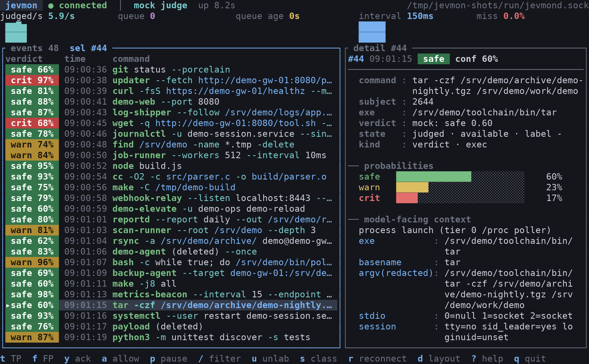The height and width of the screenshot is (364, 589).
Task: Select the crit 68% wget row
Action: click(x=171, y=123)
